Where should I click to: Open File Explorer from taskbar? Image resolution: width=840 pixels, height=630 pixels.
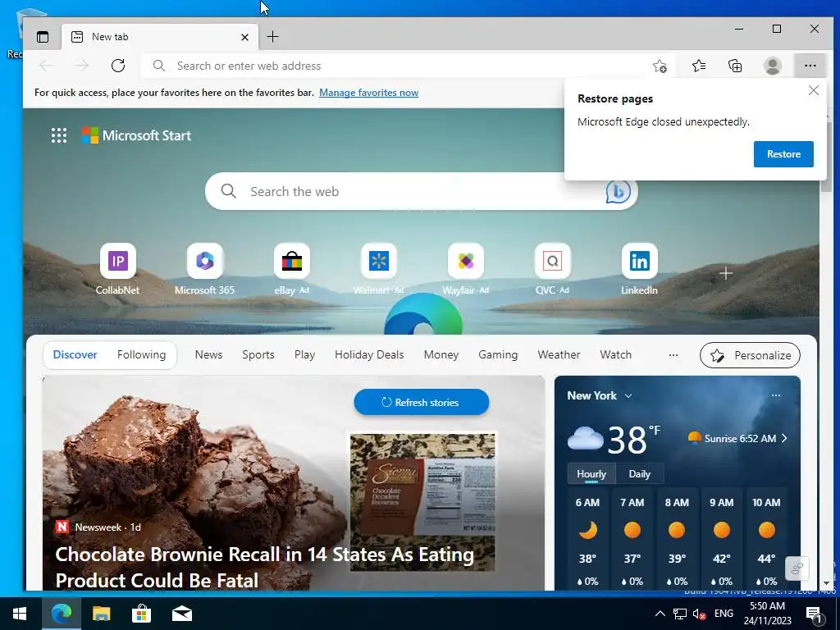[101, 614]
